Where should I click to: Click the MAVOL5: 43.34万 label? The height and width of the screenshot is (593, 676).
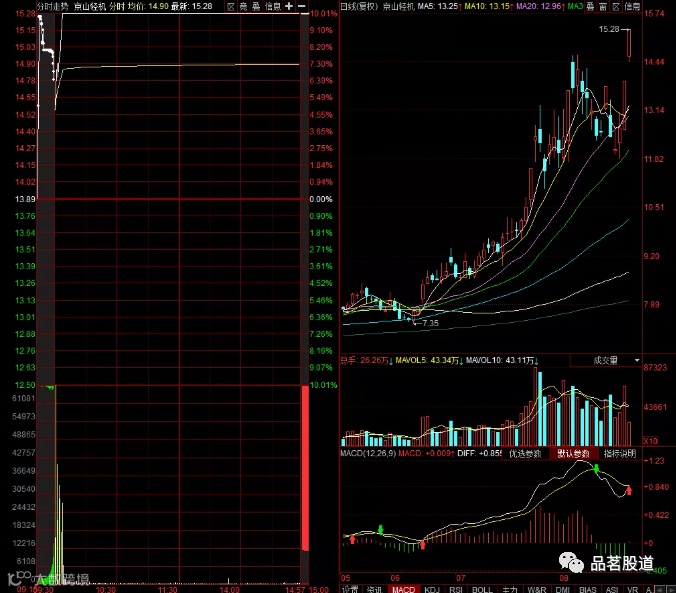pos(426,360)
